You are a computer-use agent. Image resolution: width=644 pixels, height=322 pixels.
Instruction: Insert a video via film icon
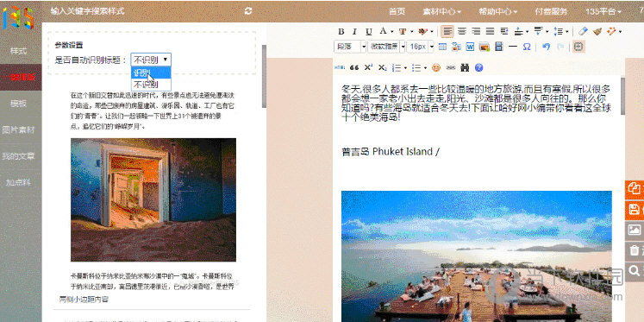(499, 47)
